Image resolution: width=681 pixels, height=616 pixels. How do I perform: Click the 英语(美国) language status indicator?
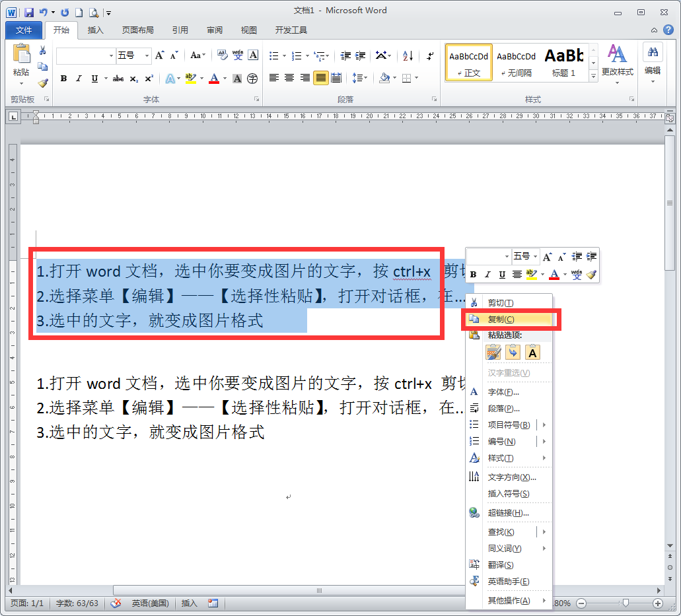pyautogui.click(x=151, y=603)
